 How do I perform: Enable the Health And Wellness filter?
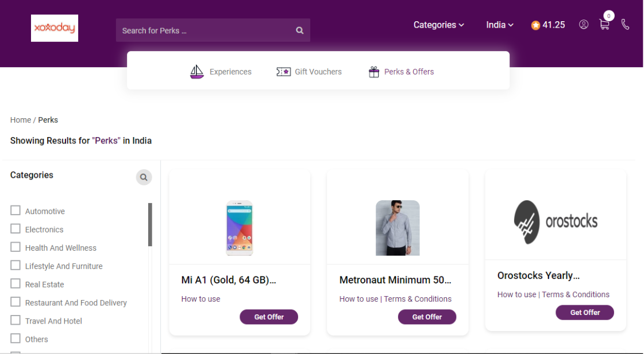pos(15,247)
